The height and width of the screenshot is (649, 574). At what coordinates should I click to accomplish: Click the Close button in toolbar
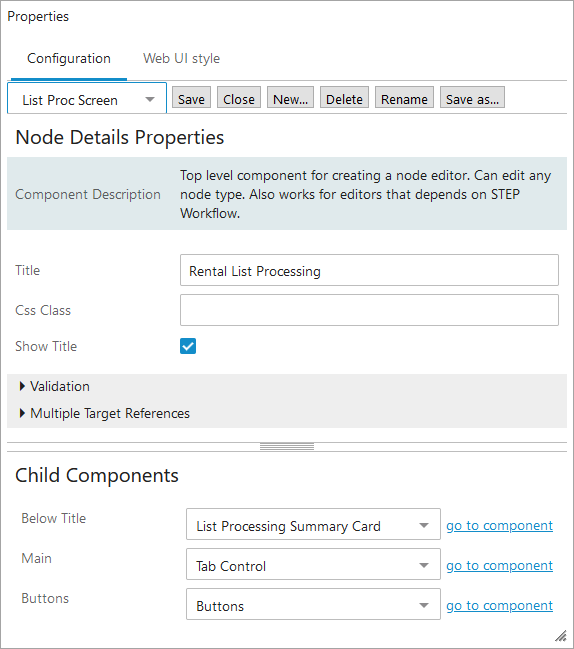tap(239, 97)
